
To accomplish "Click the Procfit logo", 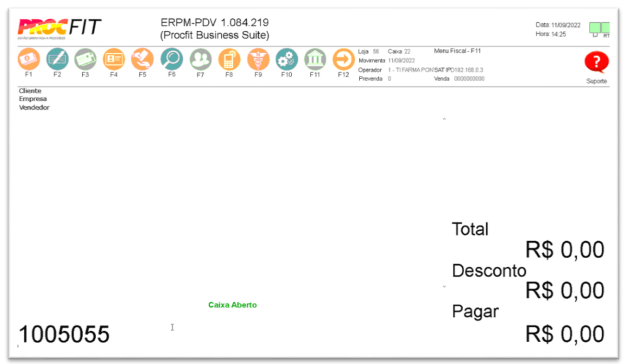I will point(59,28).
